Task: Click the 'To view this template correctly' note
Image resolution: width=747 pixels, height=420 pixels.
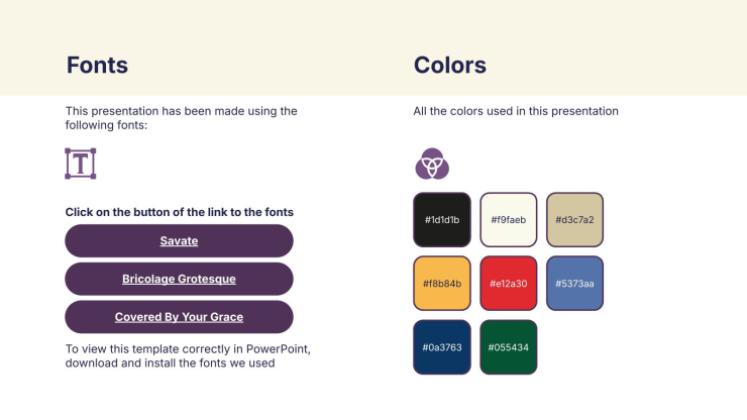Action: tap(188, 356)
